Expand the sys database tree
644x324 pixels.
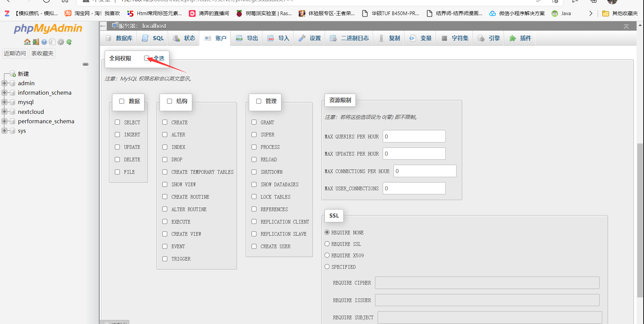[x=4, y=131]
